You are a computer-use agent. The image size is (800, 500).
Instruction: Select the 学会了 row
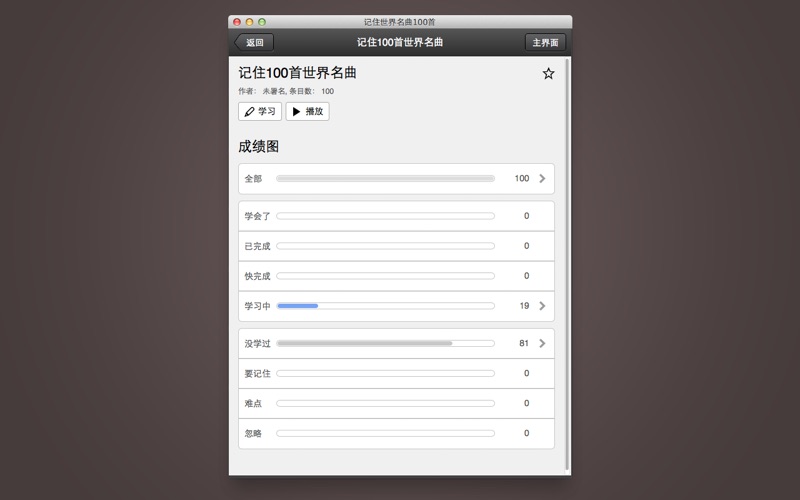[396, 216]
